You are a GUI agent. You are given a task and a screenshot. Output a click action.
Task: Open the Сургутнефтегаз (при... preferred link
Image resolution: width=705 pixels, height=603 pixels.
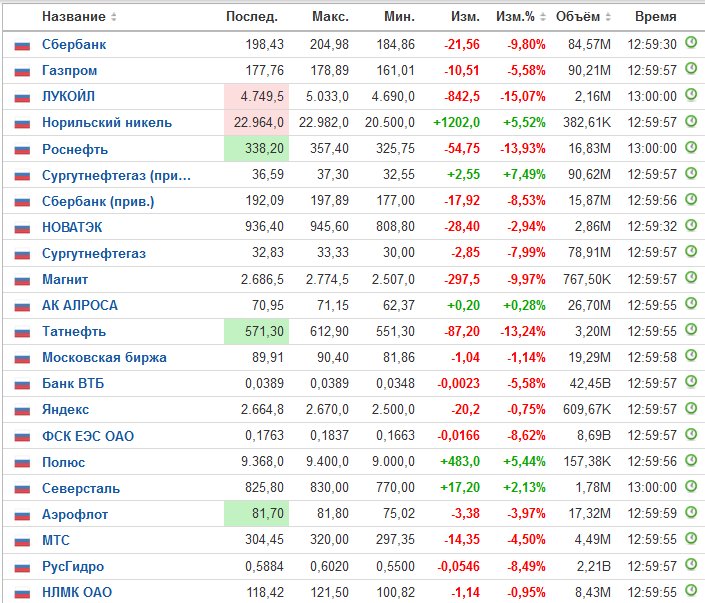click(116, 175)
